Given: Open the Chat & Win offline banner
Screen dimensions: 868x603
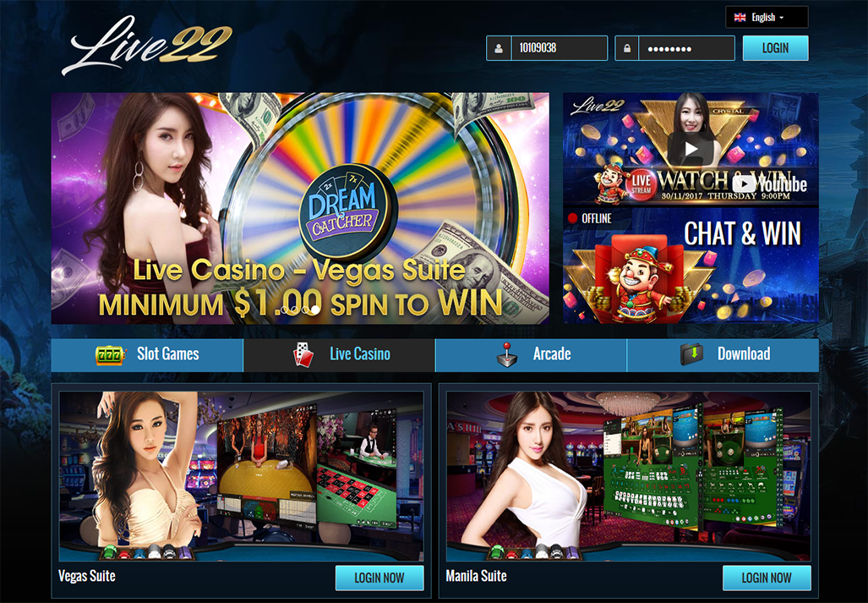Looking at the screenshot, I should point(691,266).
